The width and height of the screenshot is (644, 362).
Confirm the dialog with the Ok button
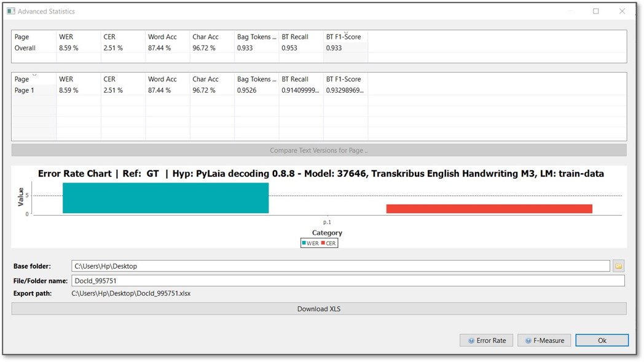pyautogui.click(x=602, y=340)
